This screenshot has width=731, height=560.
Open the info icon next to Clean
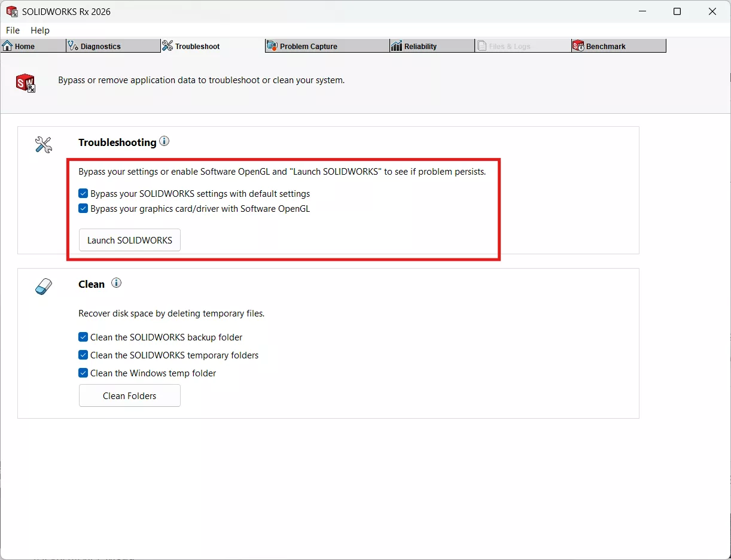[x=117, y=282]
